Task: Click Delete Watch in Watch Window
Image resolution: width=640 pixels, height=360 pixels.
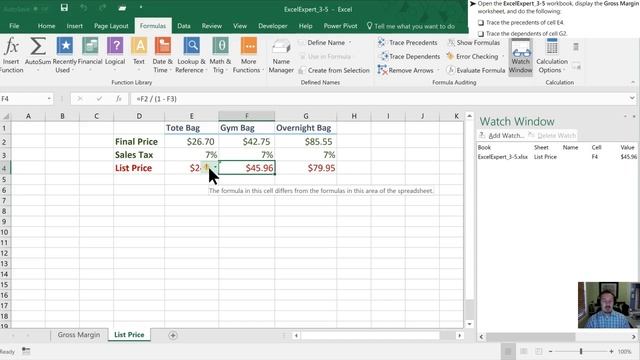Action: pyautogui.click(x=552, y=136)
